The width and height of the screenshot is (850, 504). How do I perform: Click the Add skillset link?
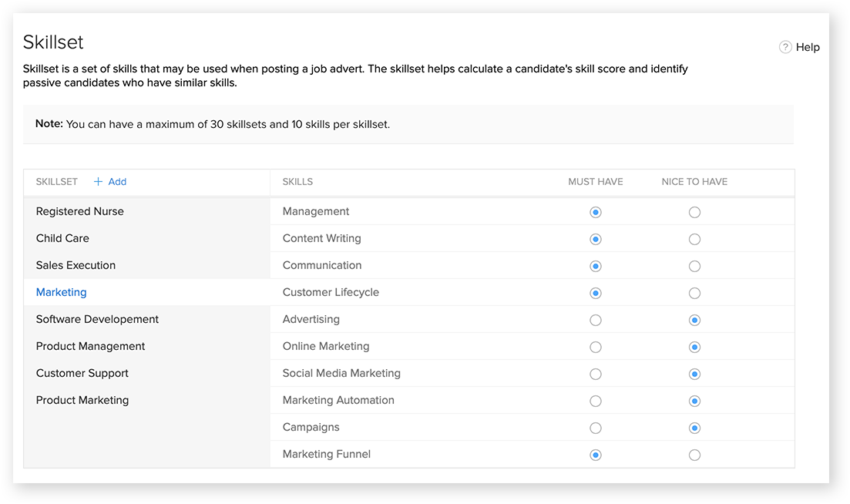[x=117, y=182]
